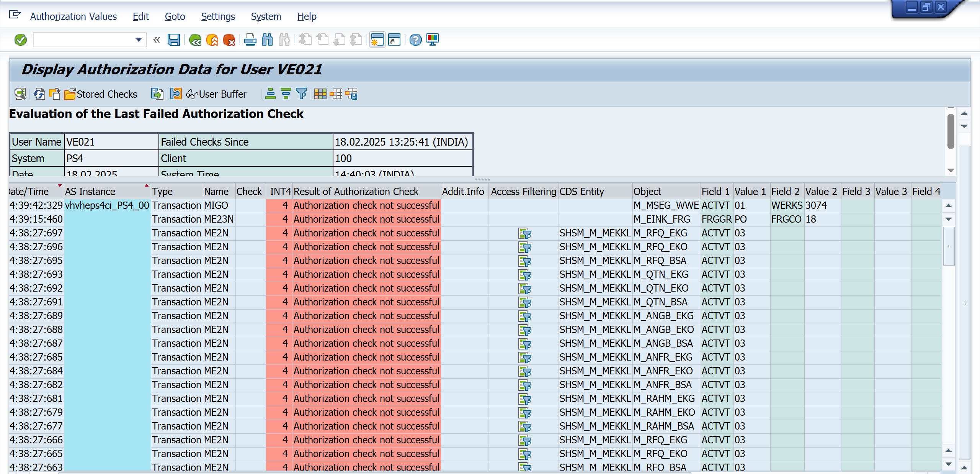Screen dimensions: 980x474
Task: Click the AS Instance column header
Action: (90, 192)
